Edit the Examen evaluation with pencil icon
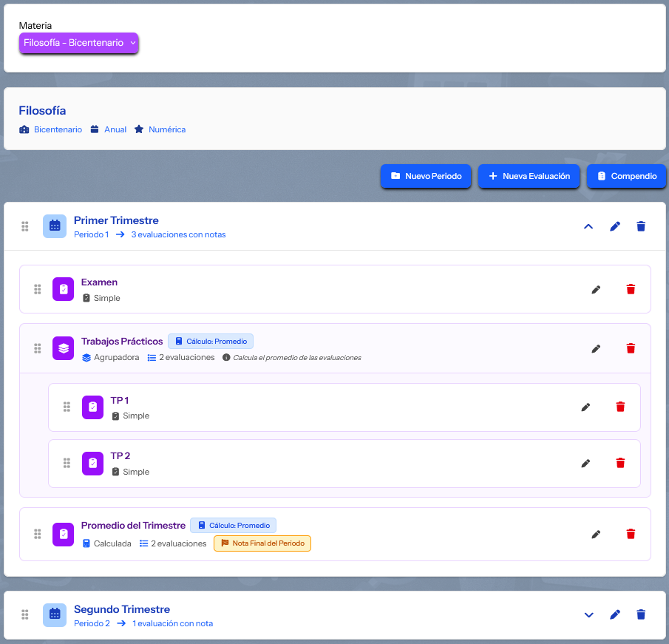Viewport: 669px width, 644px height. (596, 289)
